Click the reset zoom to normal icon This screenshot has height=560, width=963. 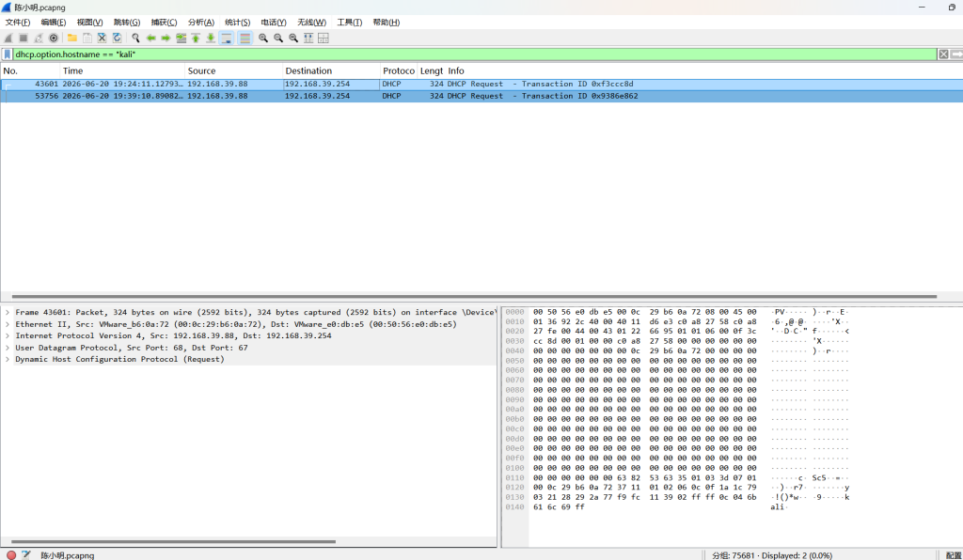(293, 38)
